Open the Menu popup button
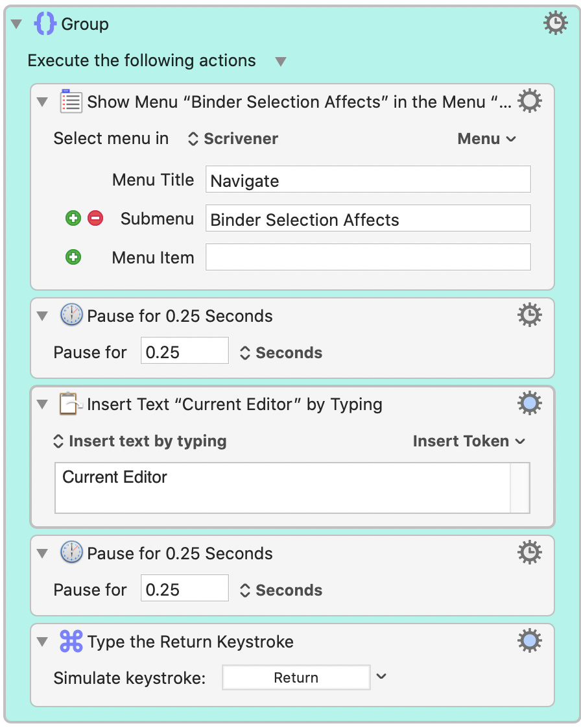This screenshot has height=728, width=581. click(487, 138)
